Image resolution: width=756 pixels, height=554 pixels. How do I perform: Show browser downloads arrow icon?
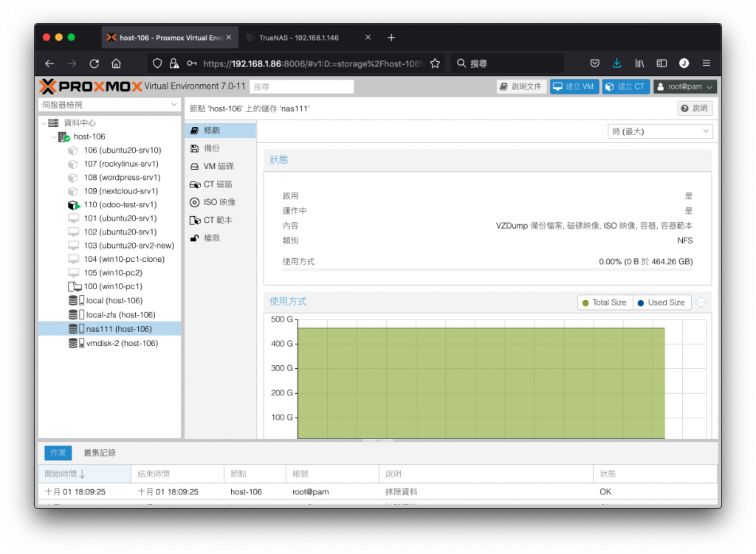[616, 63]
